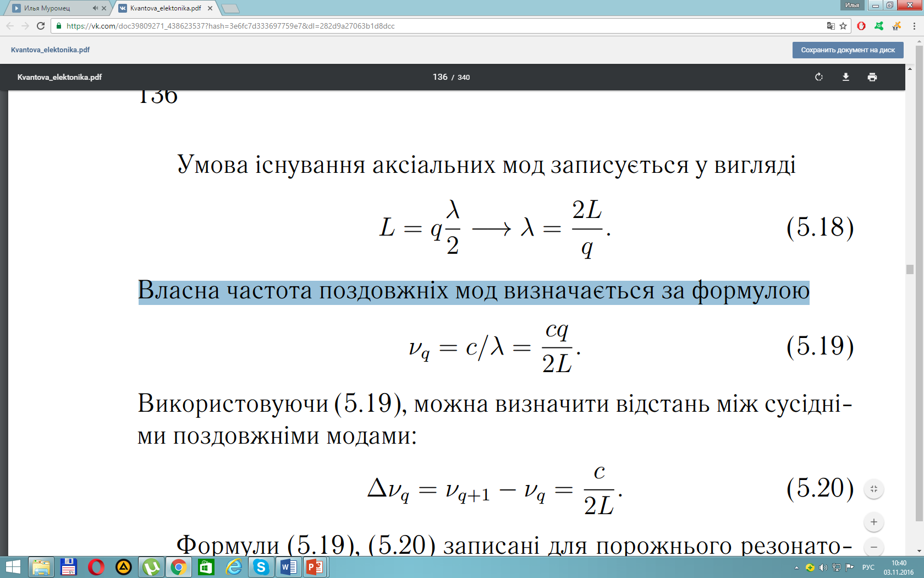This screenshot has height=578, width=924.
Task: Zoom in on the PDF page
Action: pos(874,522)
